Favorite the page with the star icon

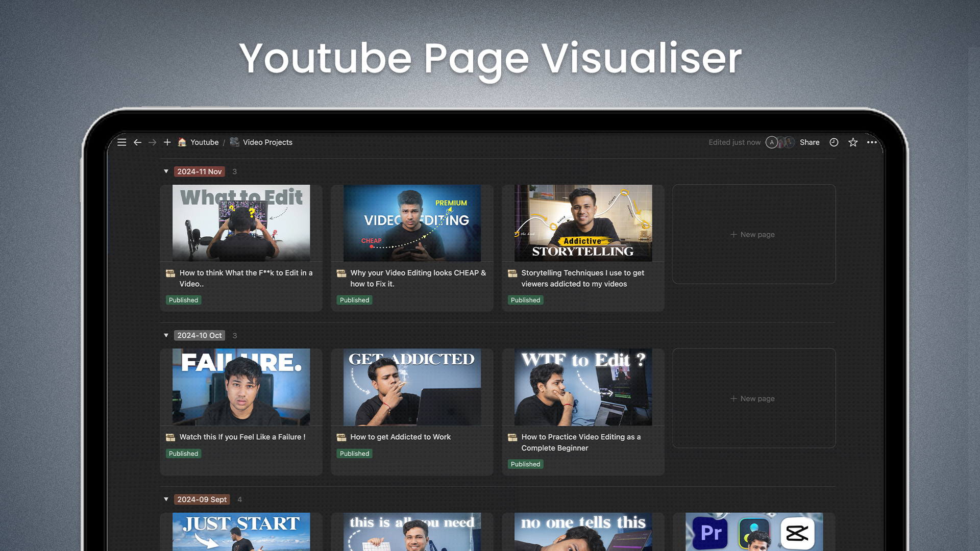point(853,142)
